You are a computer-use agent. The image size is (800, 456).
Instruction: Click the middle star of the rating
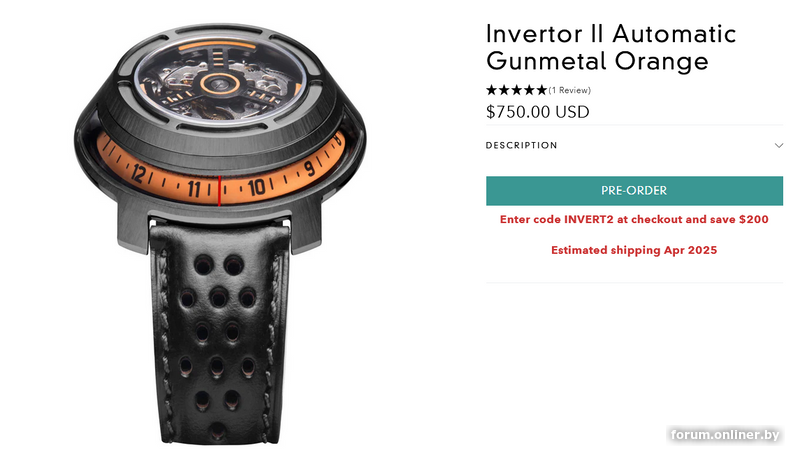pos(517,90)
